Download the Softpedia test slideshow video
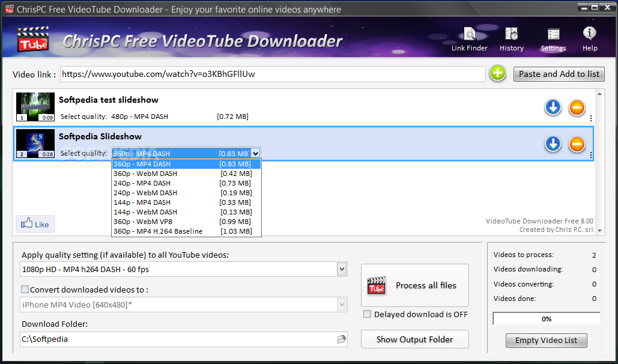This screenshot has height=364, width=618. pyautogui.click(x=553, y=108)
